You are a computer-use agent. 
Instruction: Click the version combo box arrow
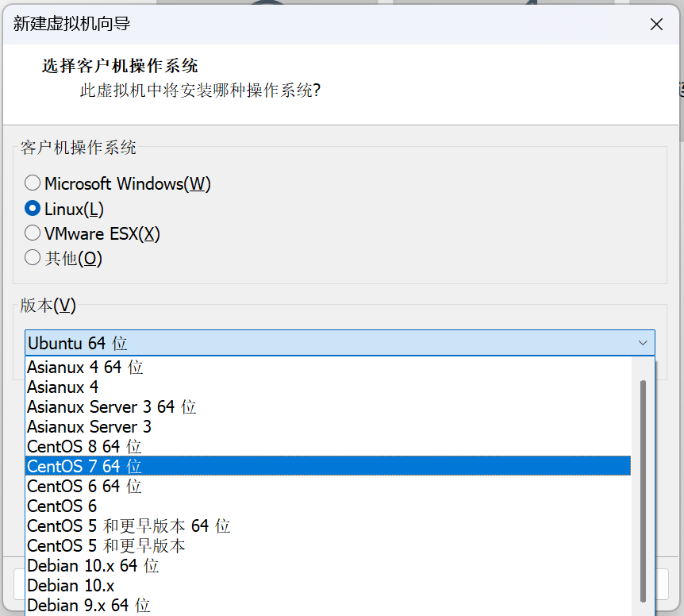click(643, 343)
